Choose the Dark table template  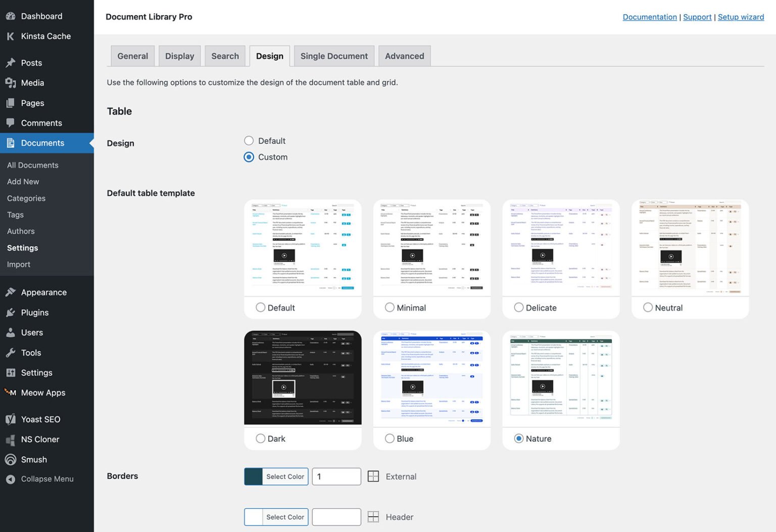261,438
